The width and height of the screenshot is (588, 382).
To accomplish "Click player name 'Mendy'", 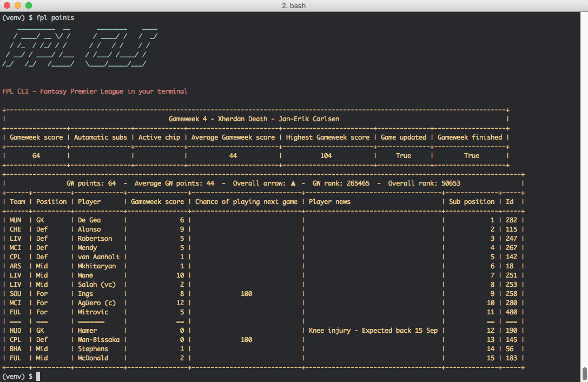I will coord(88,248).
